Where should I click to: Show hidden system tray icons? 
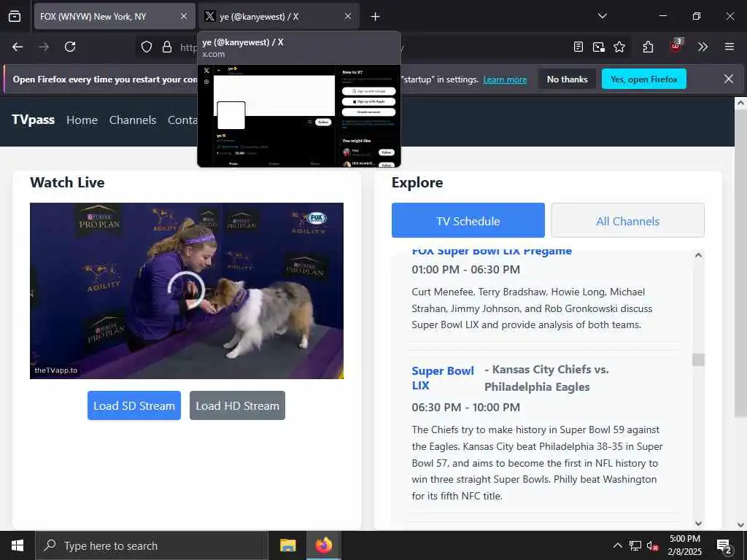[x=617, y=545]
